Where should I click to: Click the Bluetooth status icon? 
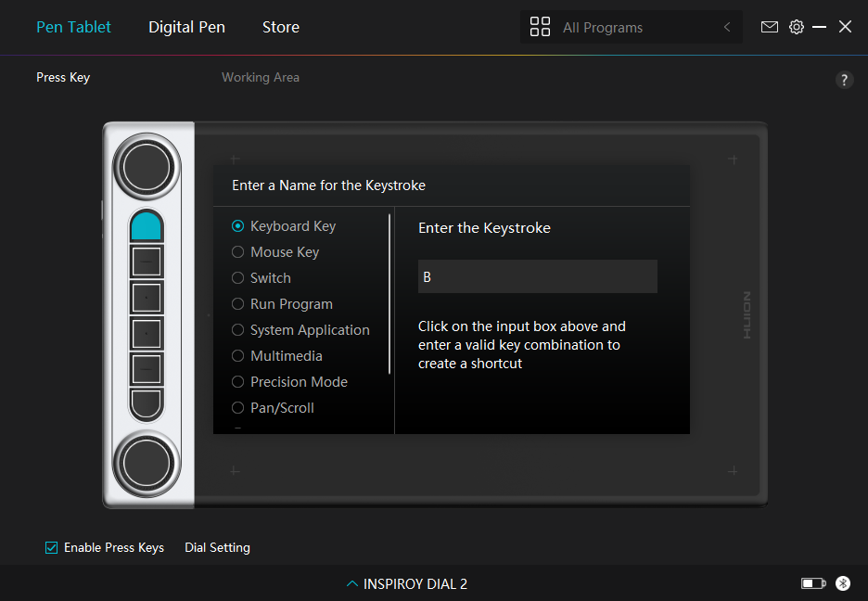click(x=843, y=582)
